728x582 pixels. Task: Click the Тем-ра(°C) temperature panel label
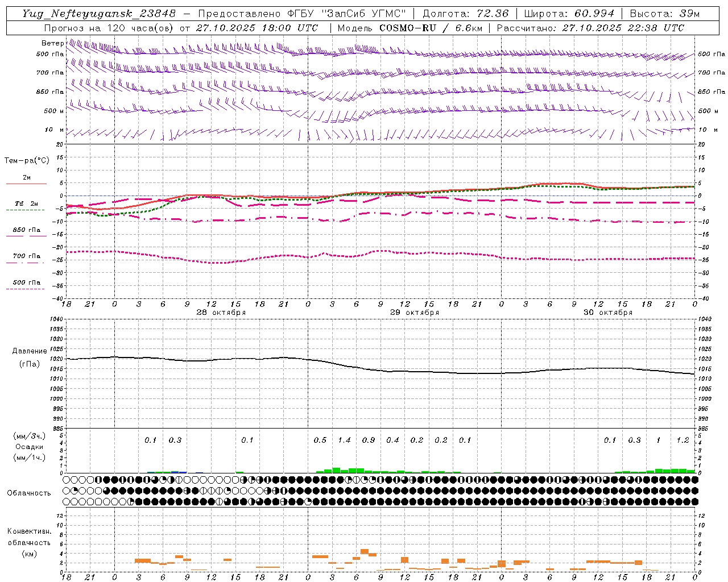27,161
